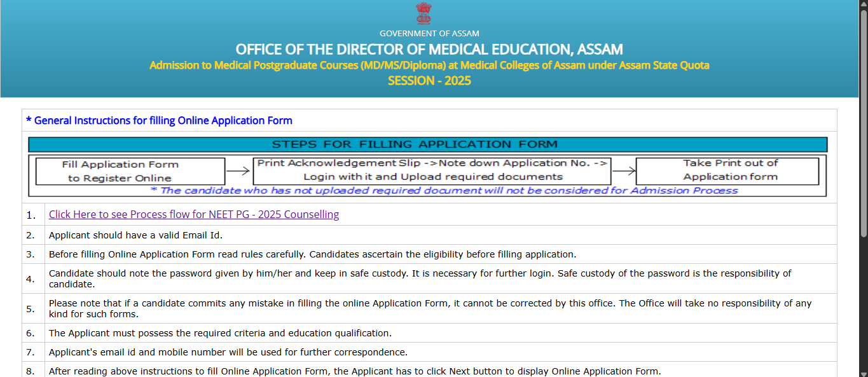
Task: Click the scrollbar down arrow
Action: click(x=864, y=373)
